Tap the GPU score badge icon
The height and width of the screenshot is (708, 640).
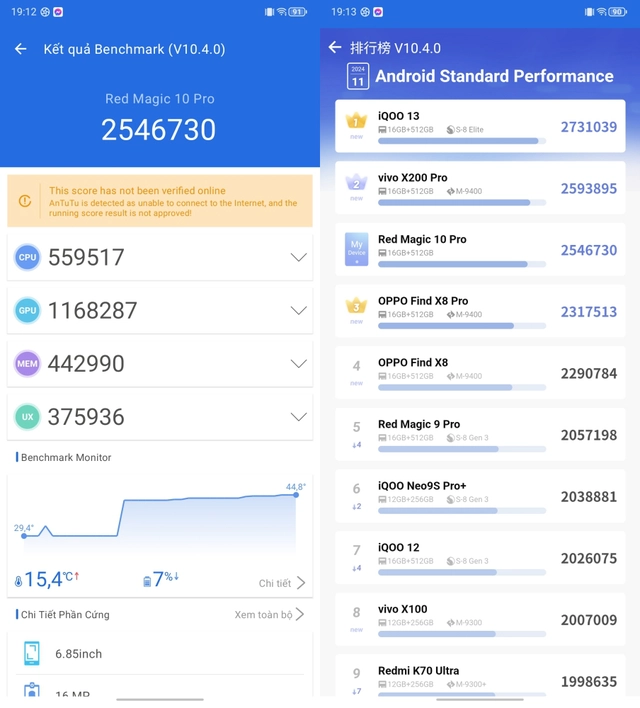(27, 310)
